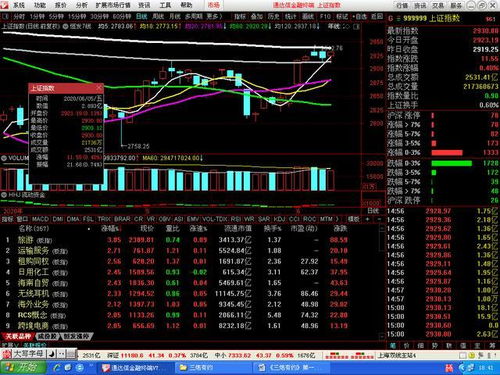
Task: Select the 日线 period tab
Action: coord(142,16)
